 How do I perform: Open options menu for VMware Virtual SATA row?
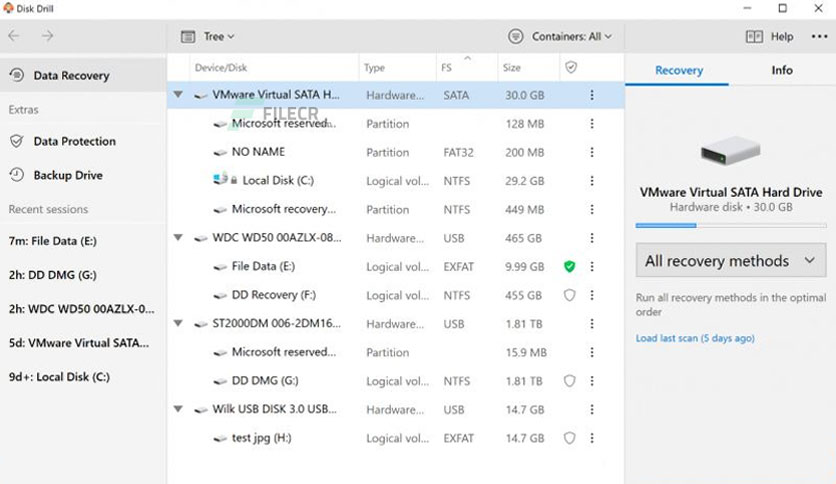[x=592, y=95]
